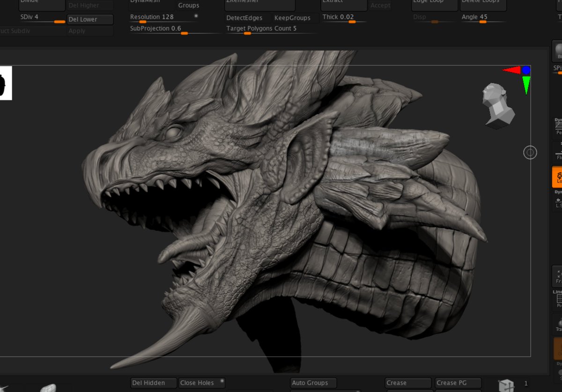Image resolution: width=562 pixels, height=392 pixels.
Task: Click the SPix slider on the right shelf
Action: point(558,69)
